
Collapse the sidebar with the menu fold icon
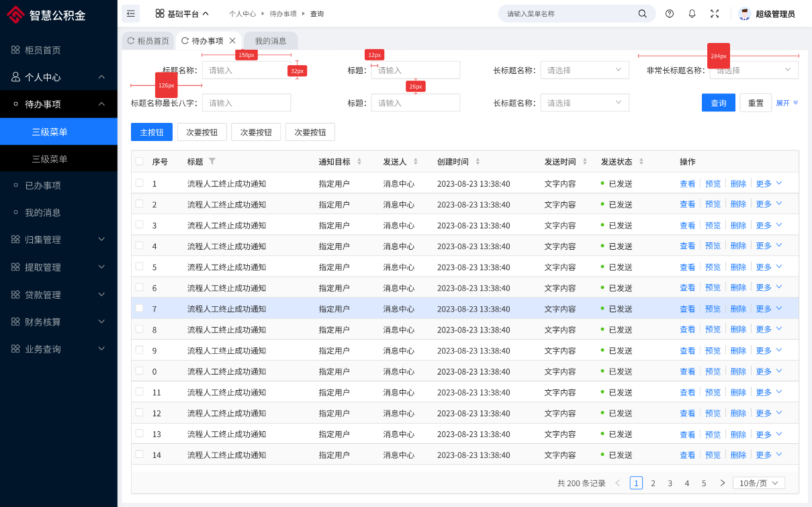point(130,13)
